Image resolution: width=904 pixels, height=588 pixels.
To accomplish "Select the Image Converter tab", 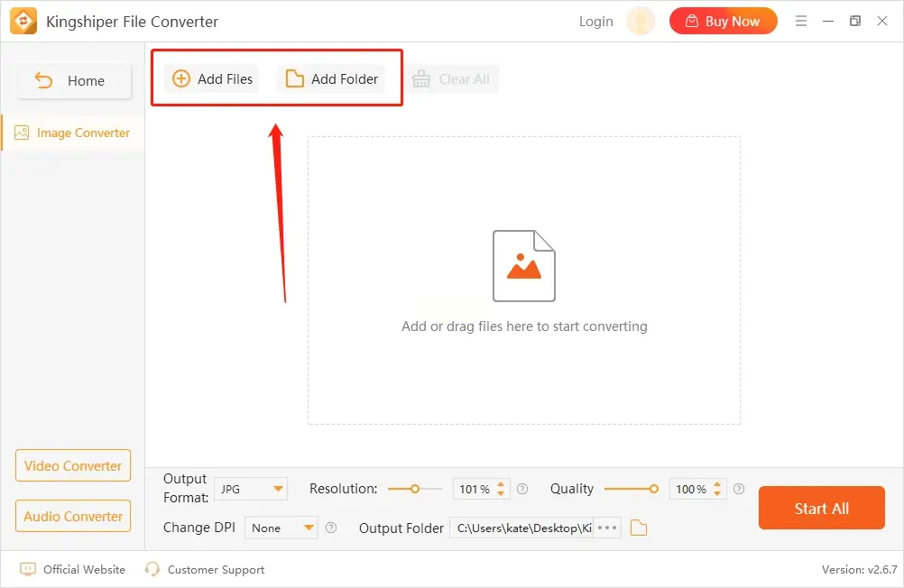I will point(73,133).
